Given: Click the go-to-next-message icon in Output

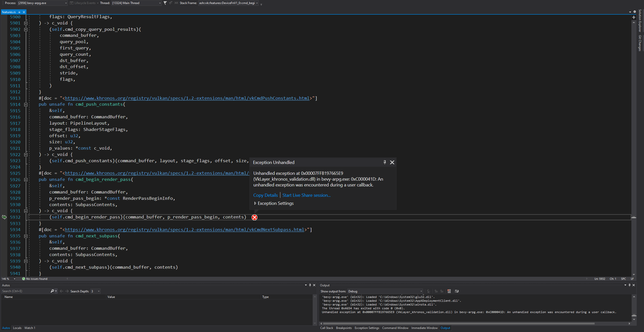Looking at the screenshot, I should point(442,291).
